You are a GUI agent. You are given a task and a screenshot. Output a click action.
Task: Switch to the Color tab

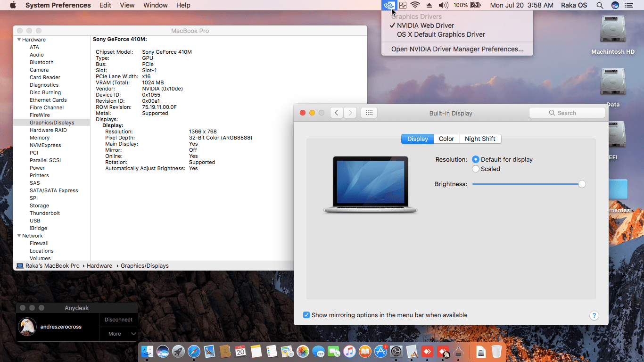[446, 139]
